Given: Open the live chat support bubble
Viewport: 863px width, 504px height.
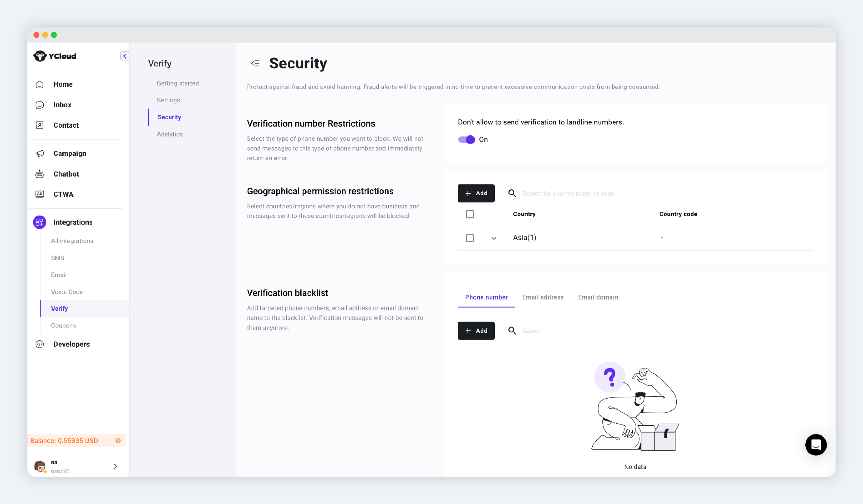Looking at the screenshot, I should click(x=816, y=445).
